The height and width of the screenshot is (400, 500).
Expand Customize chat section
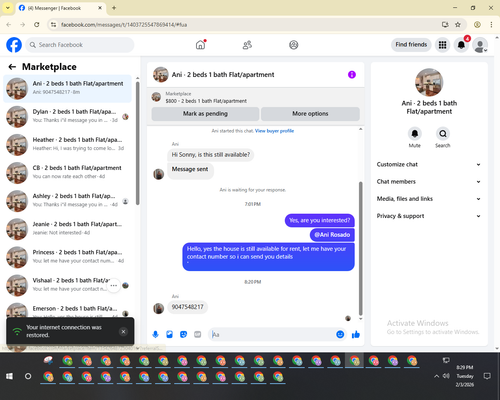click(x=429, y=164)
